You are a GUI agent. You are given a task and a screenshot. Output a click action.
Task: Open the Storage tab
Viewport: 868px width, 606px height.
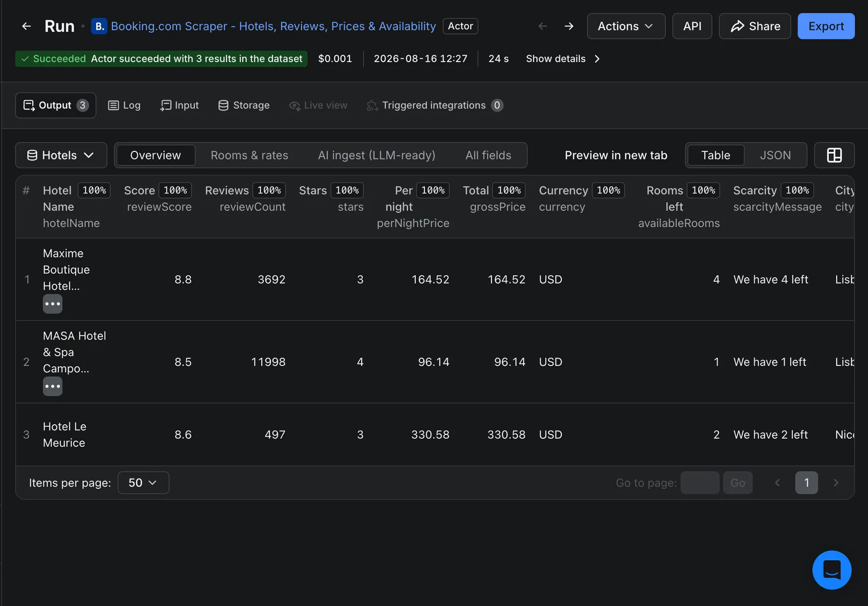[x=244, y=105]
